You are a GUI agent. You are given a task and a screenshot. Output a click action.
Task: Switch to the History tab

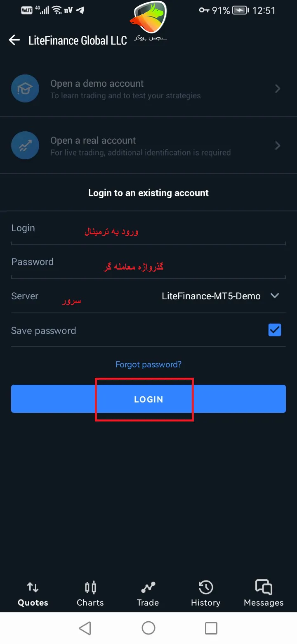pos(205,594)
